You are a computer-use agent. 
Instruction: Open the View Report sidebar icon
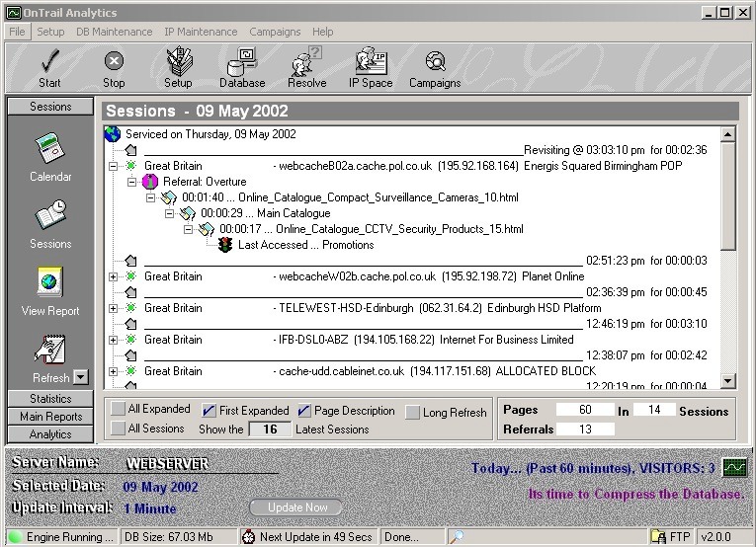50,281
